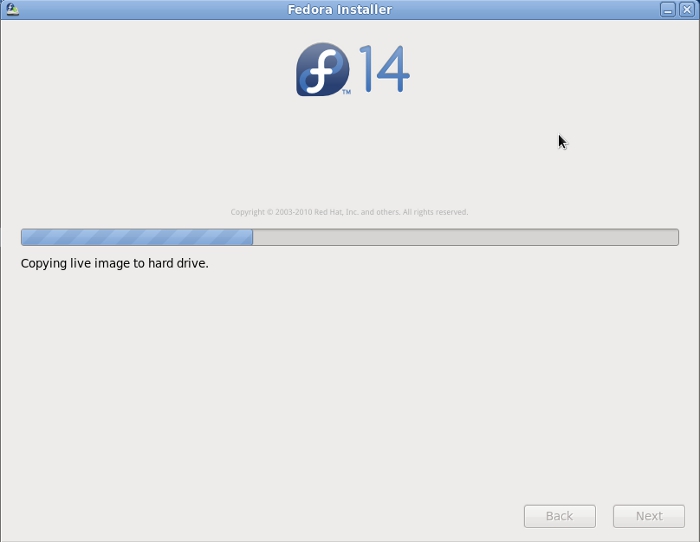Click the "Copying live image to hard drive." status

(x=115, y=264)
